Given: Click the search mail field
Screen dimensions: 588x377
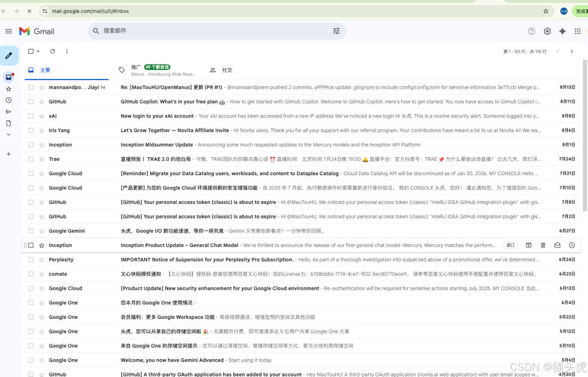Looking at the screenshot, I should pos(216,31).
